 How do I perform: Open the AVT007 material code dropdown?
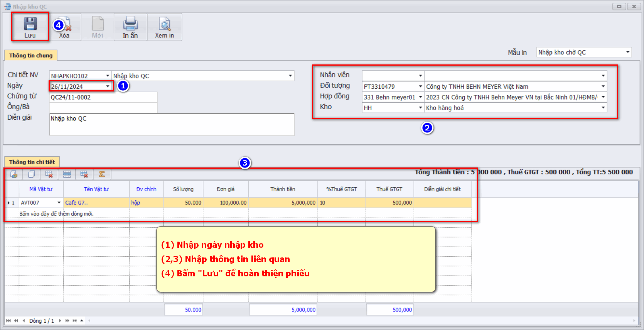[59, 203]
